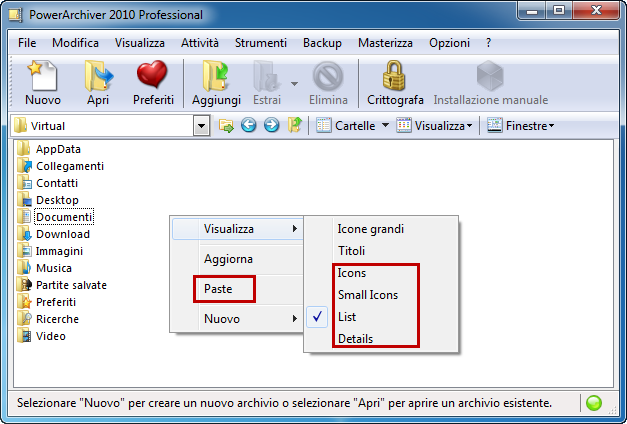
Task: Open the Opzioni menu
Action: pos(449,43)
